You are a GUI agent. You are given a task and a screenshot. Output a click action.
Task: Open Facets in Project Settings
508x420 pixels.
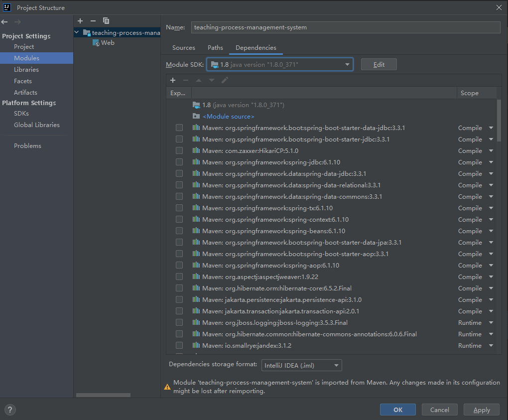pos(23,81)
